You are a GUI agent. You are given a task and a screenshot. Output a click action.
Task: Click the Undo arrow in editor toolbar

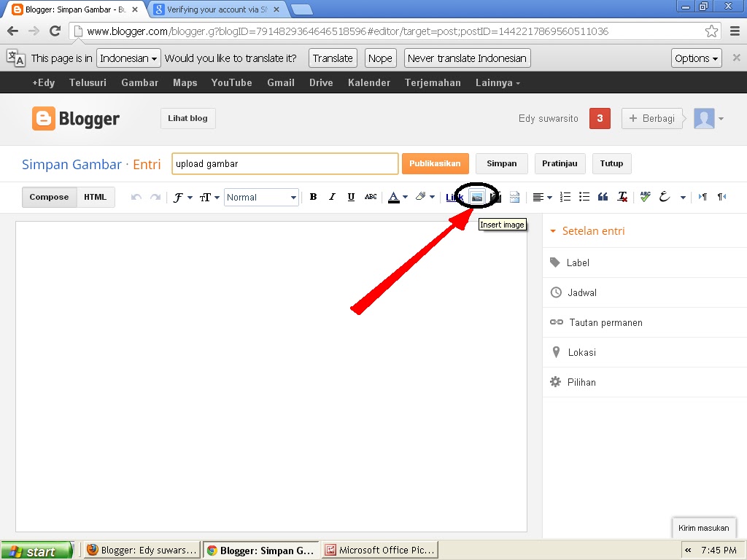tap(136, 197)
